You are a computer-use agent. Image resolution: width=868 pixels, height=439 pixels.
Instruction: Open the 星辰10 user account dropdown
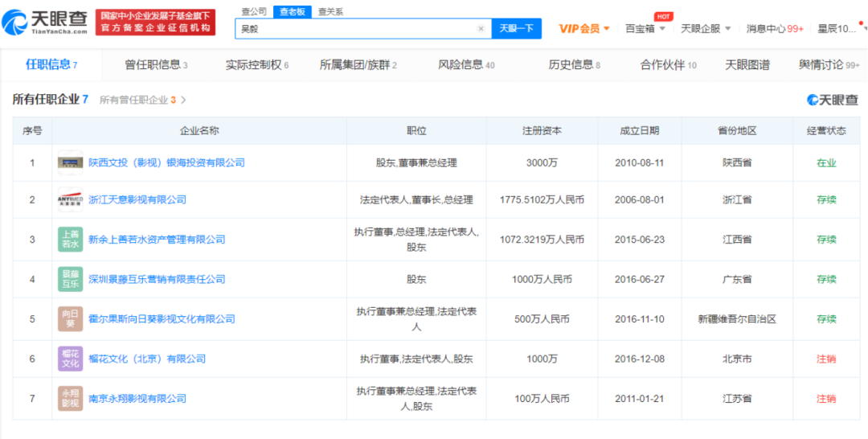[x=841, y=29]
